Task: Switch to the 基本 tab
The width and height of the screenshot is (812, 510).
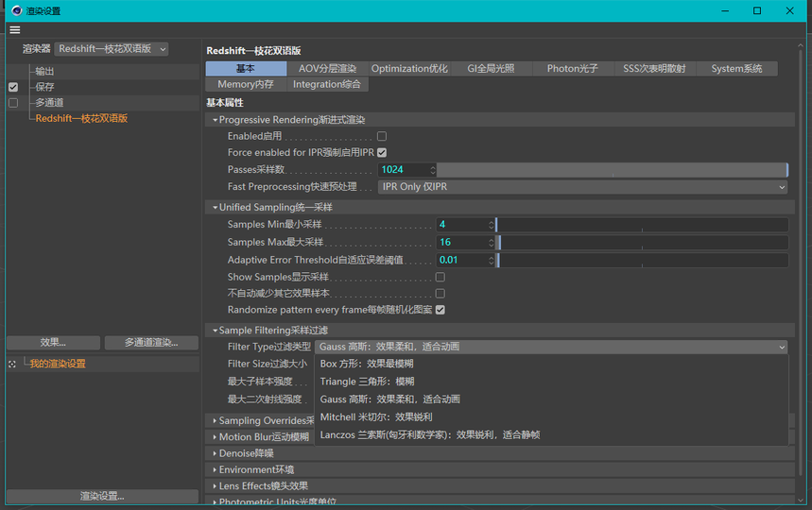Action: click(246, 68)
